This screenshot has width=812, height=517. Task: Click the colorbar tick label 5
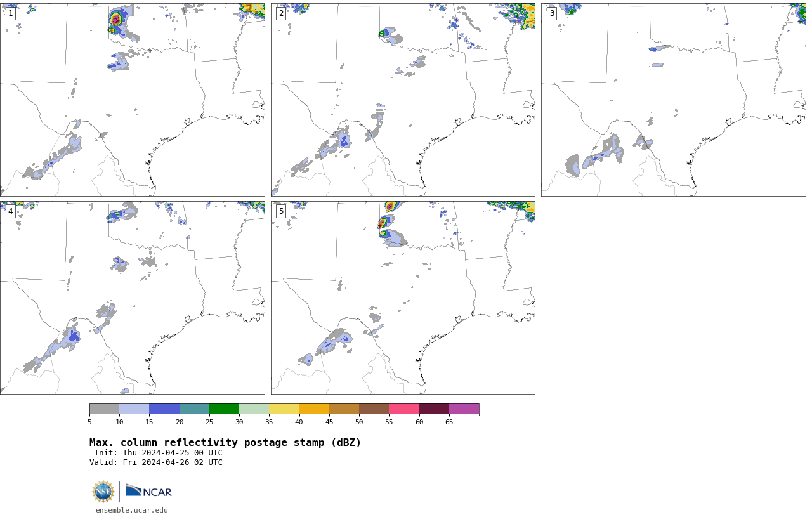pyautogui.click(x=89, y=422)
